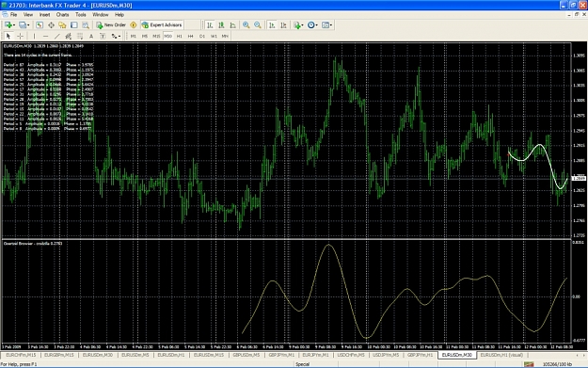Show the Navigator panel
588x368 pixels.
point(62,25)
